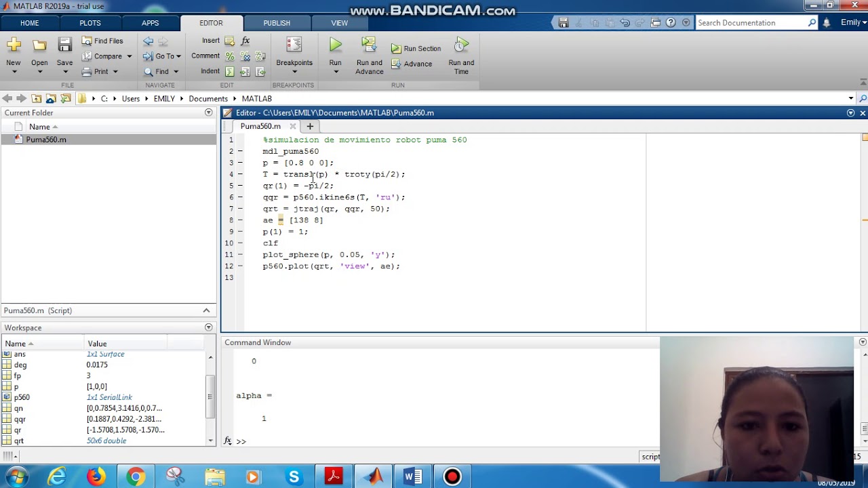The height and width of the screenshot is (488, 868).
Task: Toggle breakpoint dash on line 6
Action: 239,197
